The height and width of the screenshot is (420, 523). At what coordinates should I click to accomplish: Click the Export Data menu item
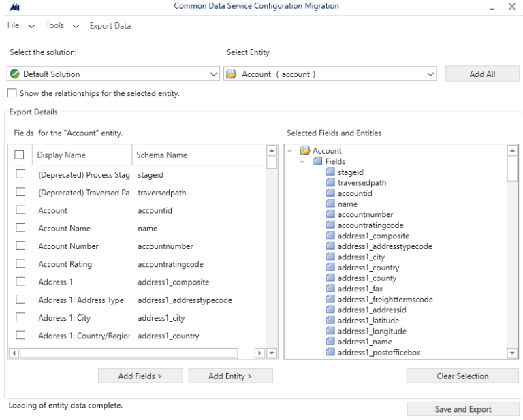pyautogui.click(x=110, y=26)
